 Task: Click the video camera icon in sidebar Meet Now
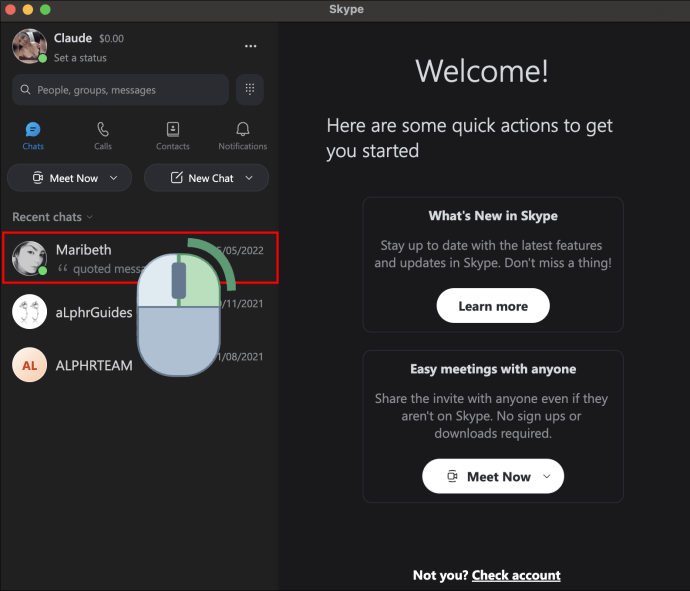tap(38, 178)
